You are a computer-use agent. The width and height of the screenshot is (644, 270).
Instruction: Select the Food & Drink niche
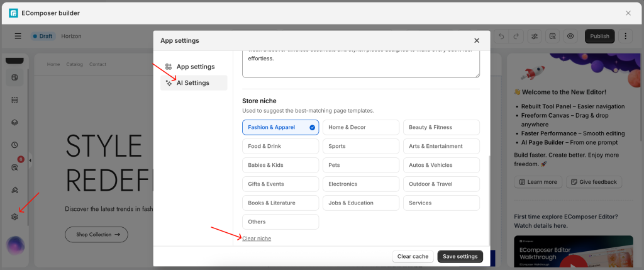[x=280, y=146]
